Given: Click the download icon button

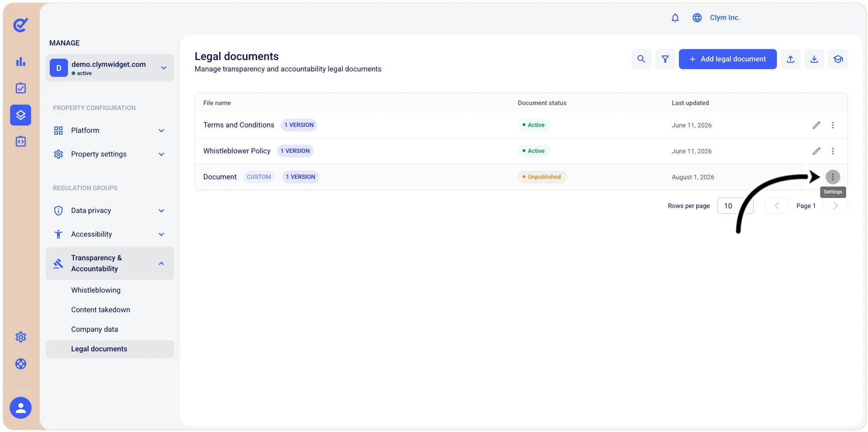Looking at the screenshot, I should (x=814, y=59).
